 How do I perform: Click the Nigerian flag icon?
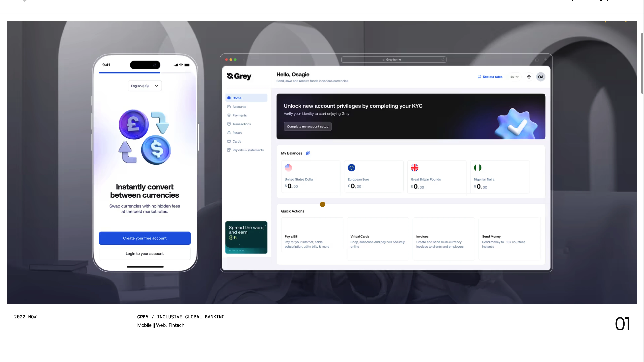[477, 168]
